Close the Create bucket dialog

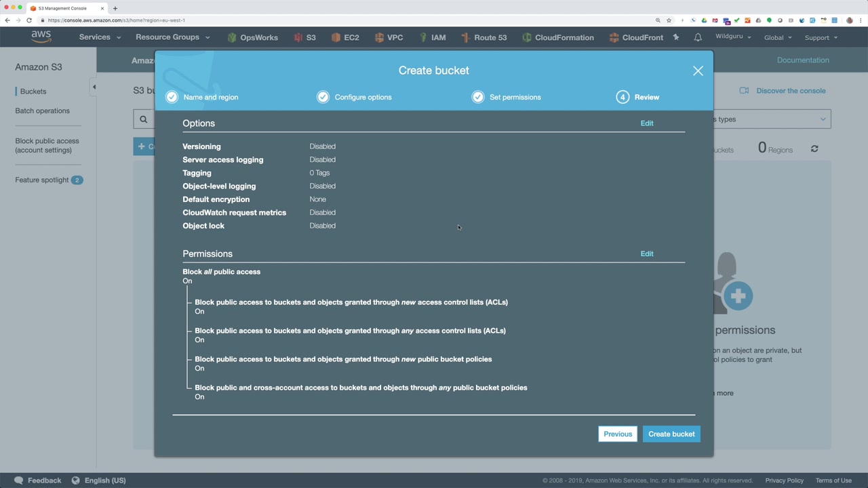click(698, 70)
